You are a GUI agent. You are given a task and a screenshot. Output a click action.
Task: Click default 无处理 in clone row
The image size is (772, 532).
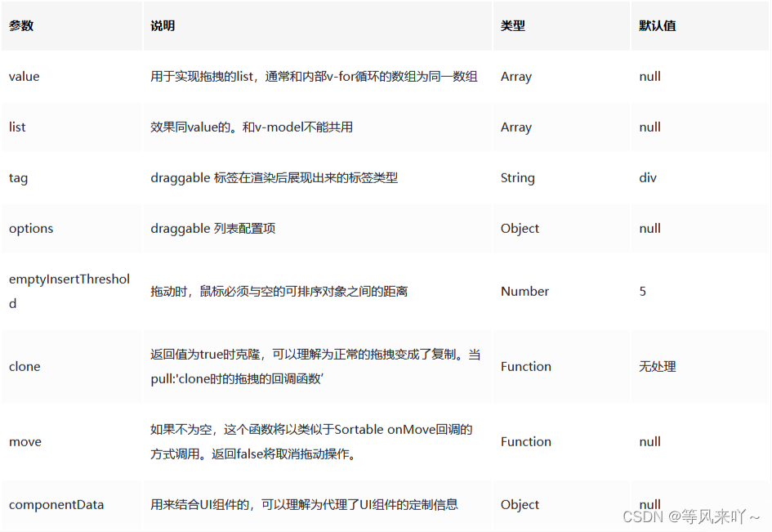pos(658,366)
